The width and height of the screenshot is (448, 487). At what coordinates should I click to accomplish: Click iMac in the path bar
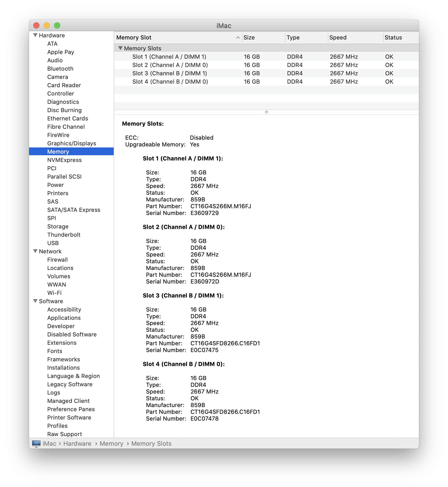tap(49, 443)
